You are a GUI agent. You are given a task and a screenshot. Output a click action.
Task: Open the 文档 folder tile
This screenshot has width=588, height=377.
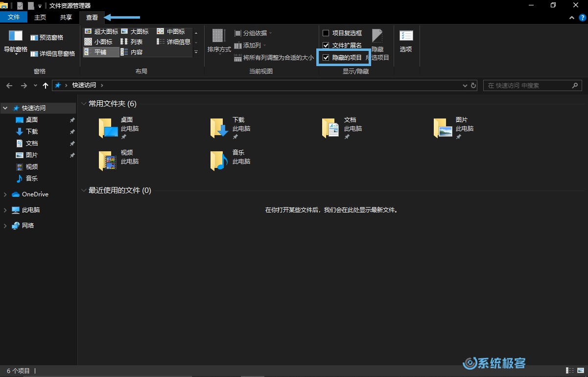point(342,128)
